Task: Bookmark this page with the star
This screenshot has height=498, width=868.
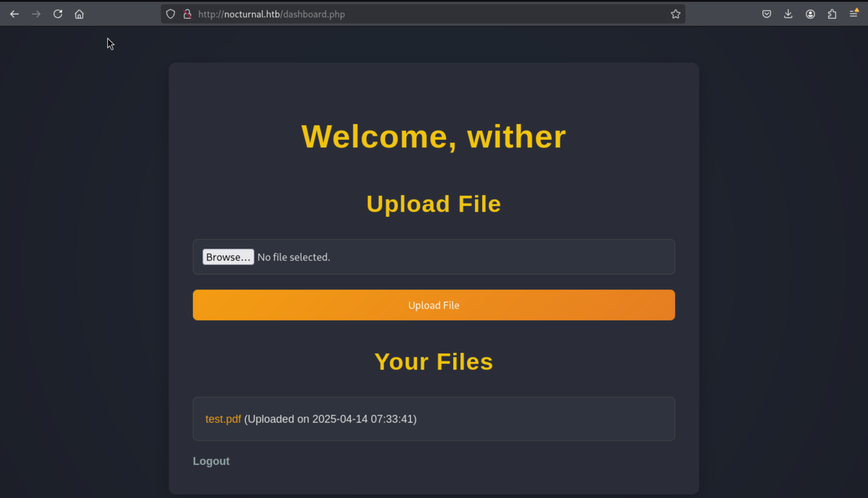Action: coord(675,14)
